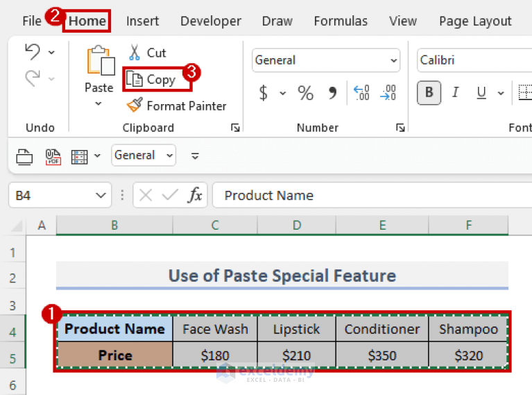Click the Borders icon in Font group
The image size is (532, 395).
click(x=525, y=92)
